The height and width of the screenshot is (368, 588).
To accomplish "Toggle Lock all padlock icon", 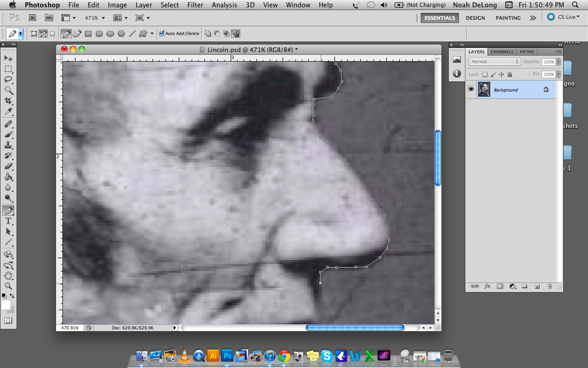I will (x=509, y=74).
